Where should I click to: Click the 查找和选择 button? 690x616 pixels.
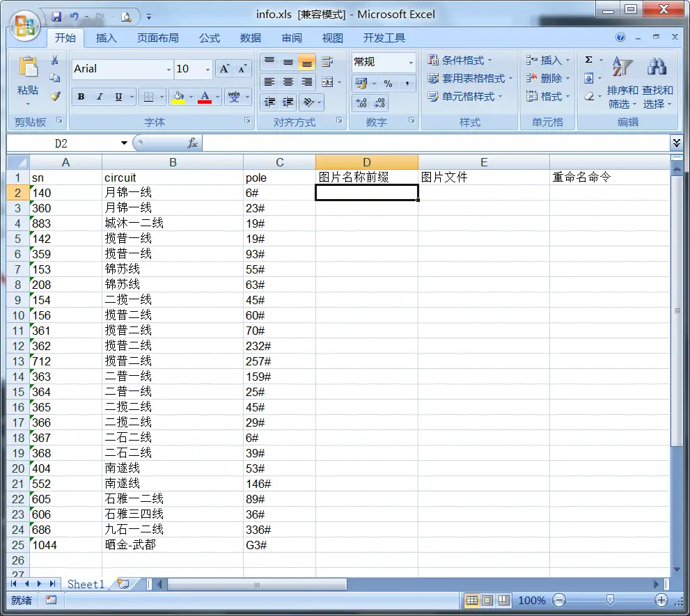tap(657, 84)
